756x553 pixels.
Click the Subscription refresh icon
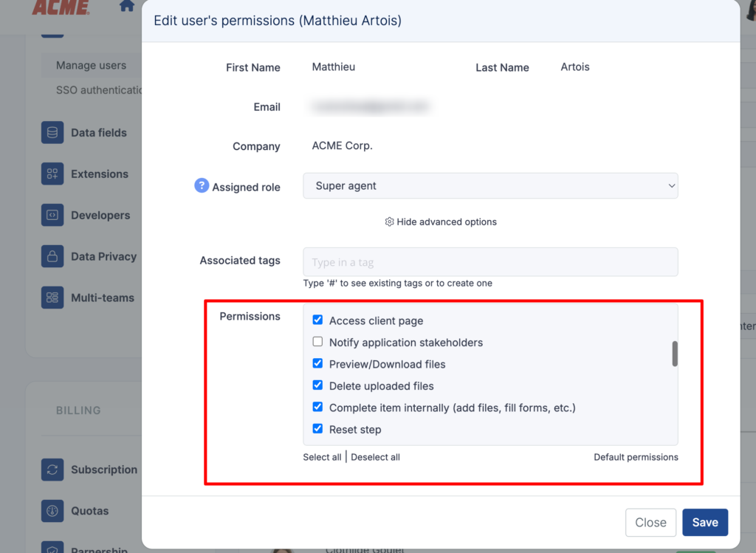click(52, 470)
